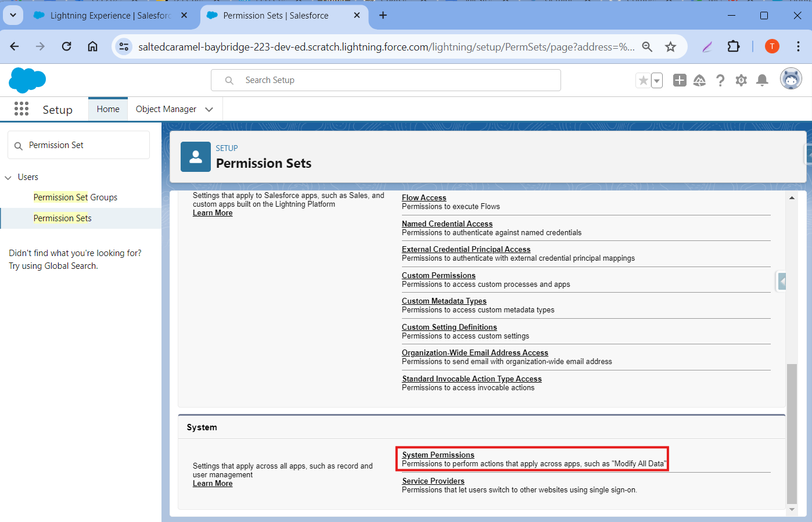Open the zoom magnifier icon in address bar
The image size is (812, 522).
coord(647,47)
